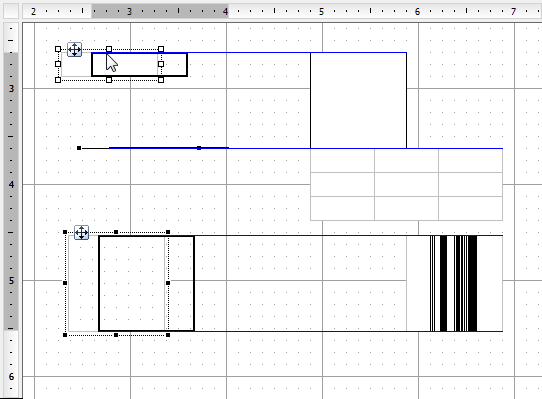Select the left-middle resize handle of the small upper control
542x399 pixels.
[x=58, y=64]
